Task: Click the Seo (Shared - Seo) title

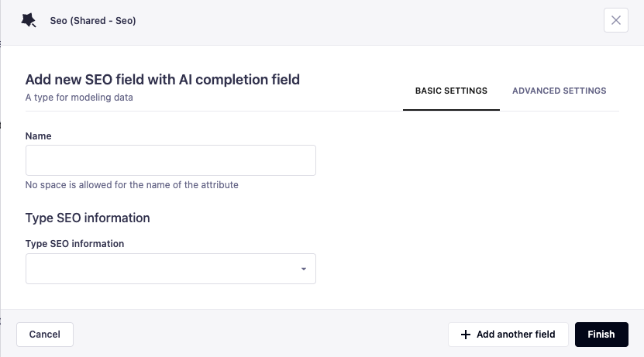Action: point(93,21)
